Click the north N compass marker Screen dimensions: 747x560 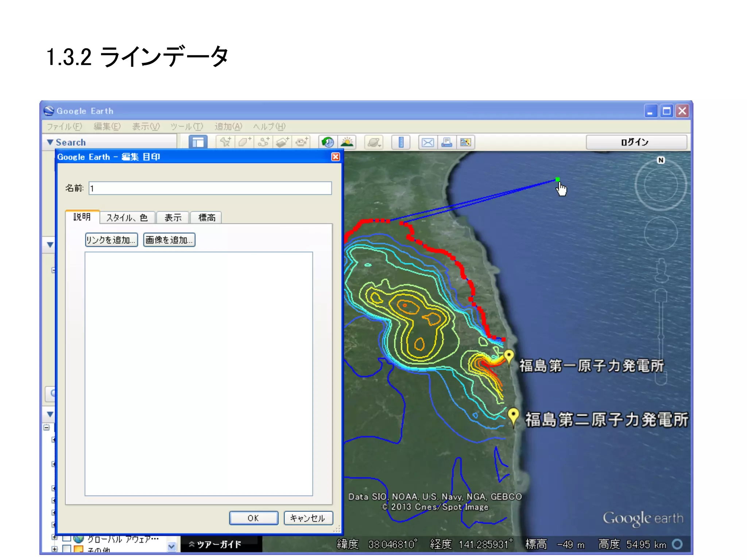click(661, 160)
